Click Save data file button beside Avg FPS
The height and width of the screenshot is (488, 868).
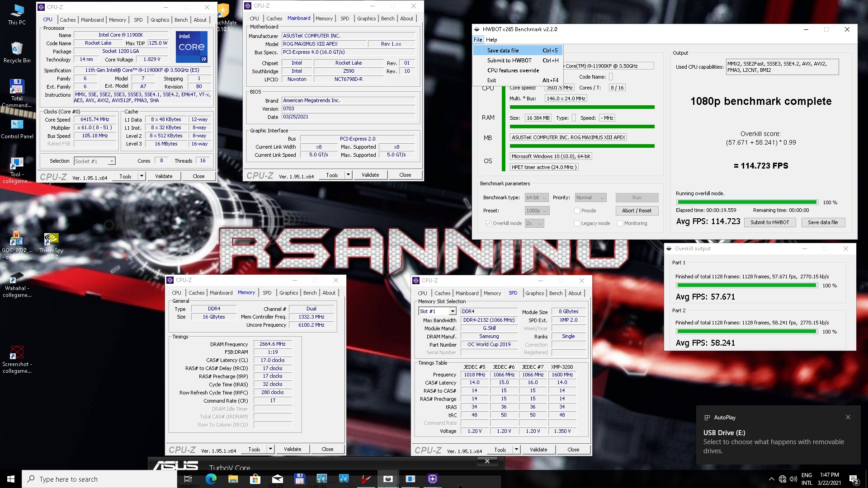pyautogui.click(x=822, y=222)
